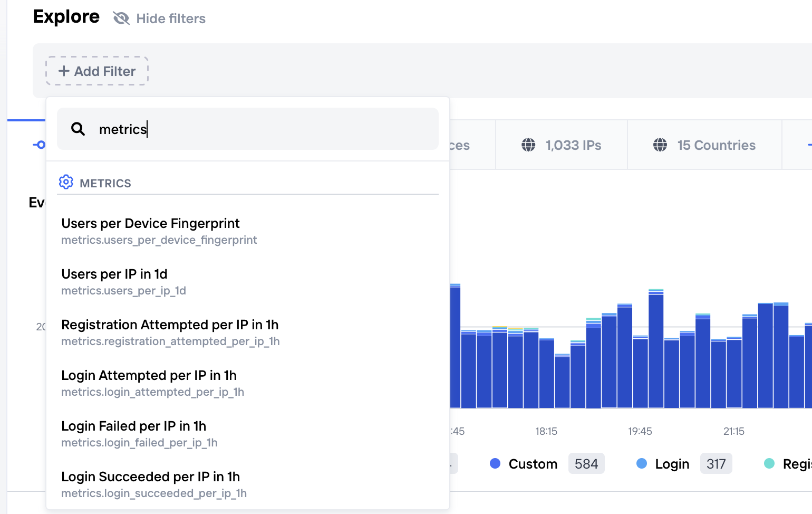Viewport: 812px width, 514px height.
Task: Click the Custom legend color dot
Action: pyautogui.click(x=495, y=463)
